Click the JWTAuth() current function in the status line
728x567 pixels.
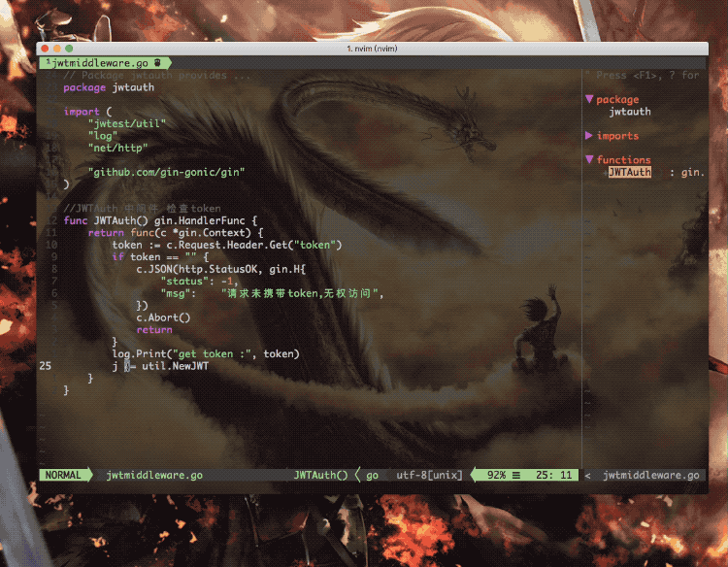click(320, 475)
